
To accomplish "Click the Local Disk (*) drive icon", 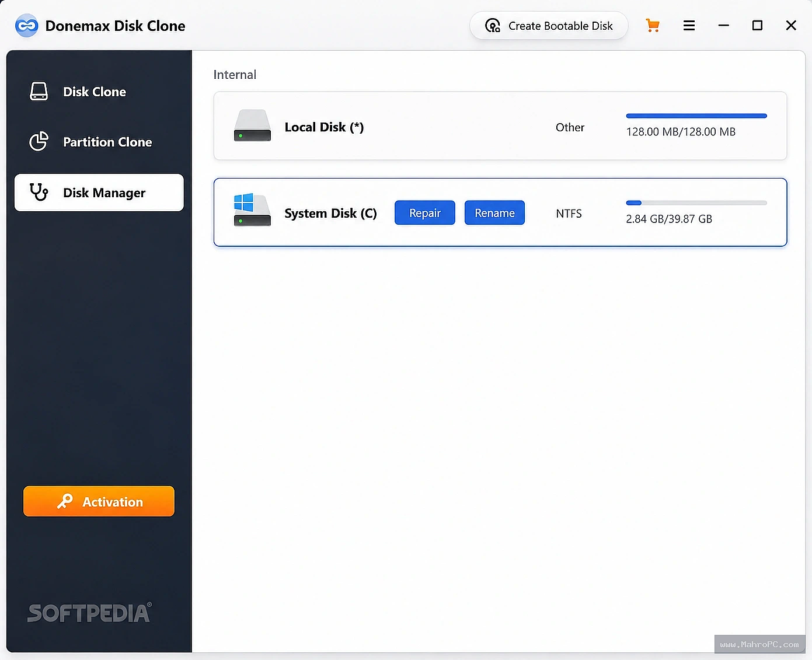I will click(x=252, y=125).
